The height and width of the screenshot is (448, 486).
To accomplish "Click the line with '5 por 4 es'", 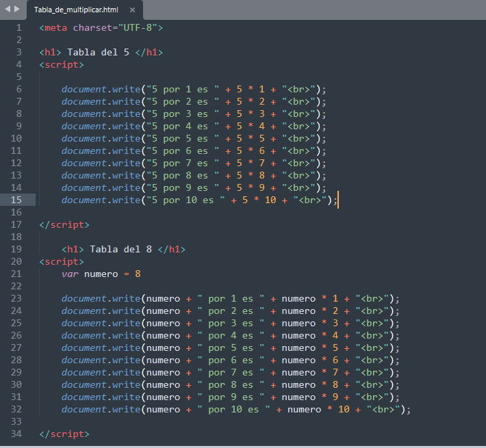I will point(194,127).
